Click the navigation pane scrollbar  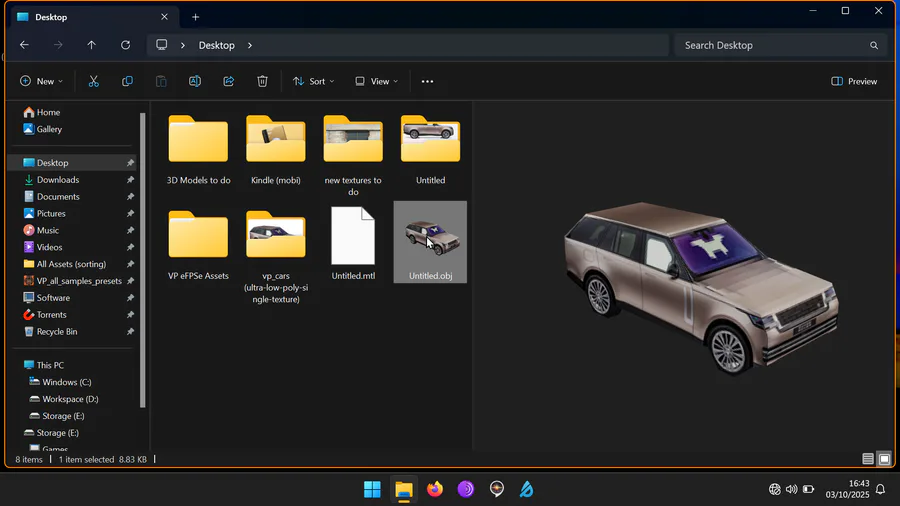pyautogui.click(x=142, y=260)
